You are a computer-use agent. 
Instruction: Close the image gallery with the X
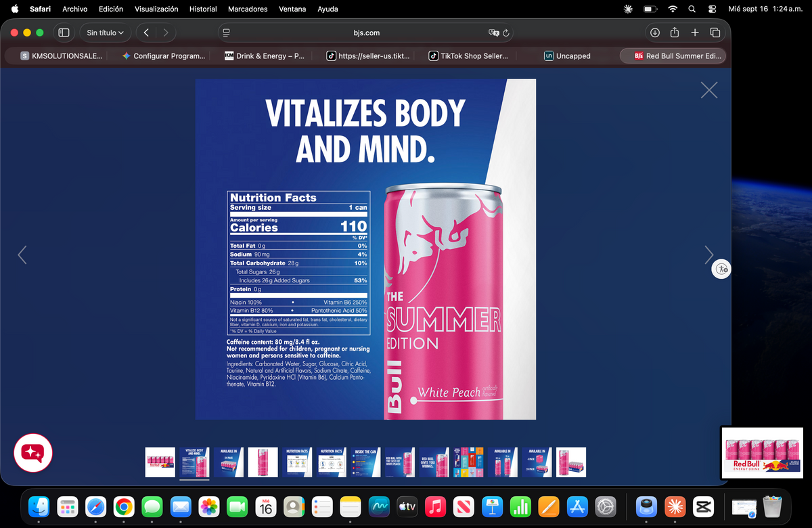708,90
